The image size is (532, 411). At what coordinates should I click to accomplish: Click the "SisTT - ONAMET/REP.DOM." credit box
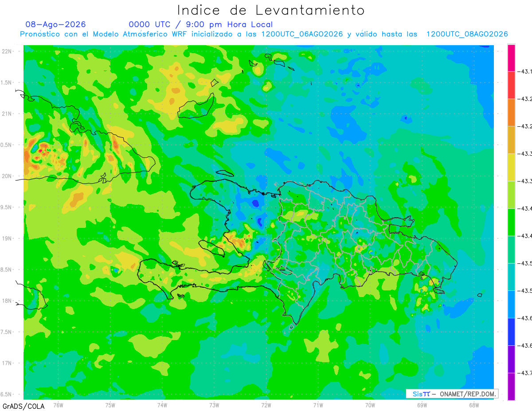(452, 394)
